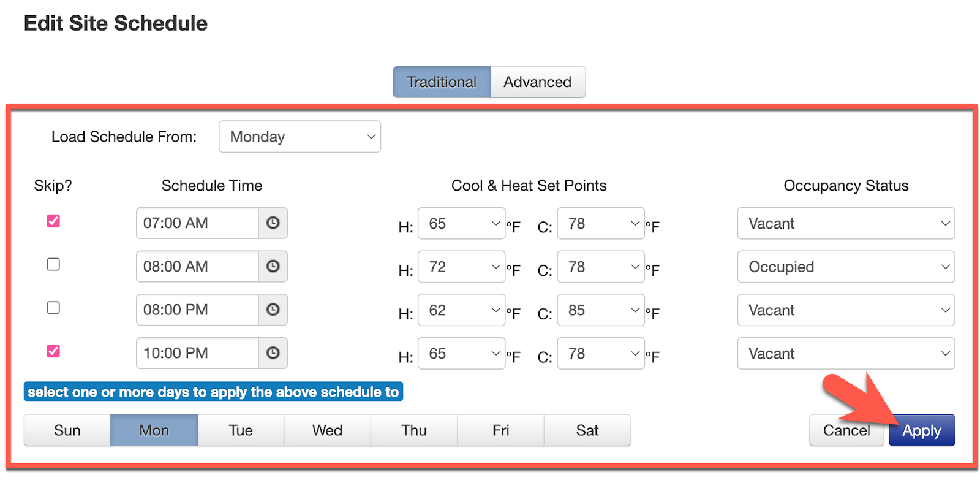Click the 08:00 AM schedule time field

coord(197,267)
